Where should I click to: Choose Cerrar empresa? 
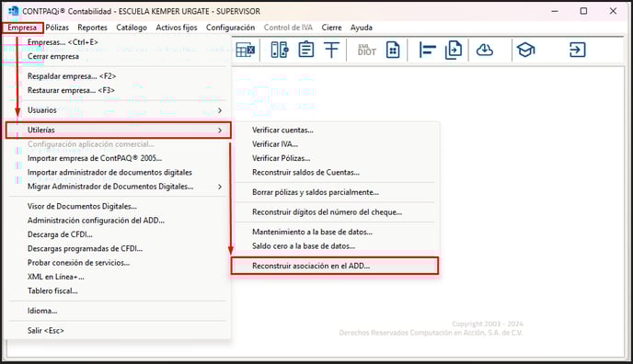(x=118, y=56)
